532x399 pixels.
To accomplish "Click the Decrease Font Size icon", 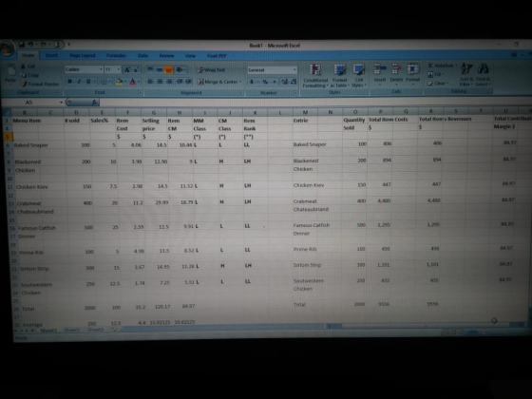I will point(136,69).
